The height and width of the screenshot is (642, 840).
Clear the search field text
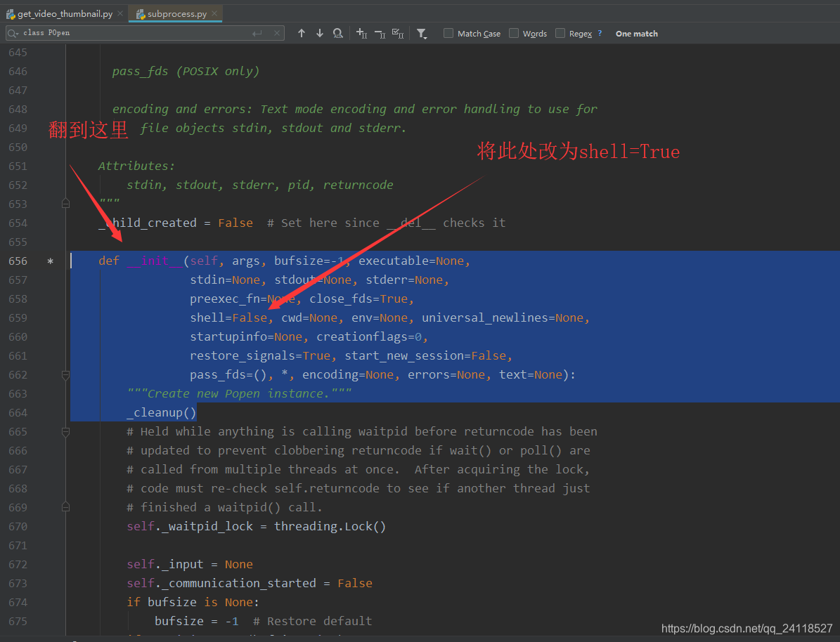click(276, 33)
